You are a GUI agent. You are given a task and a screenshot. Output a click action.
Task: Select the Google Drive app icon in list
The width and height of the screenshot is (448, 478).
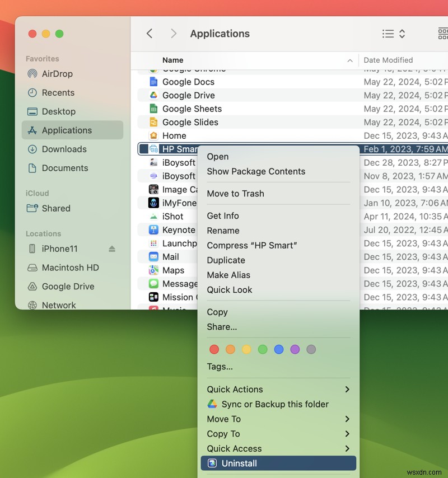click(153, 95)
